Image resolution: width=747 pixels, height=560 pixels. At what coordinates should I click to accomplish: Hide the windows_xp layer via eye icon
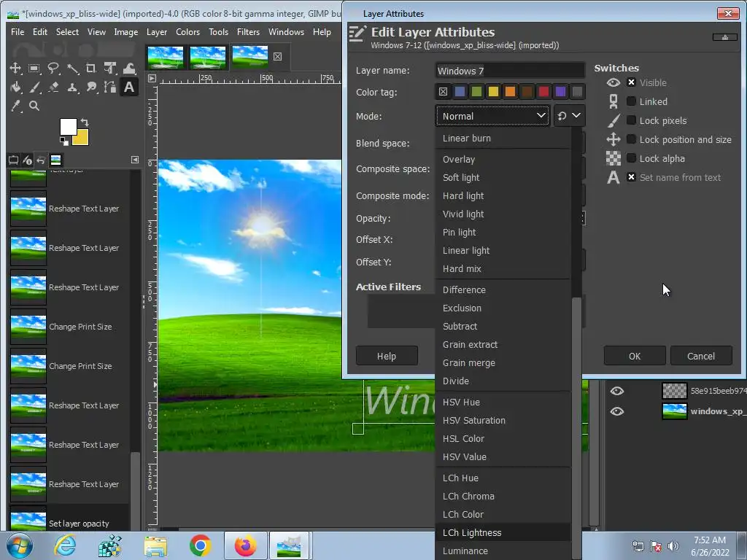click(x=617, y=411)
